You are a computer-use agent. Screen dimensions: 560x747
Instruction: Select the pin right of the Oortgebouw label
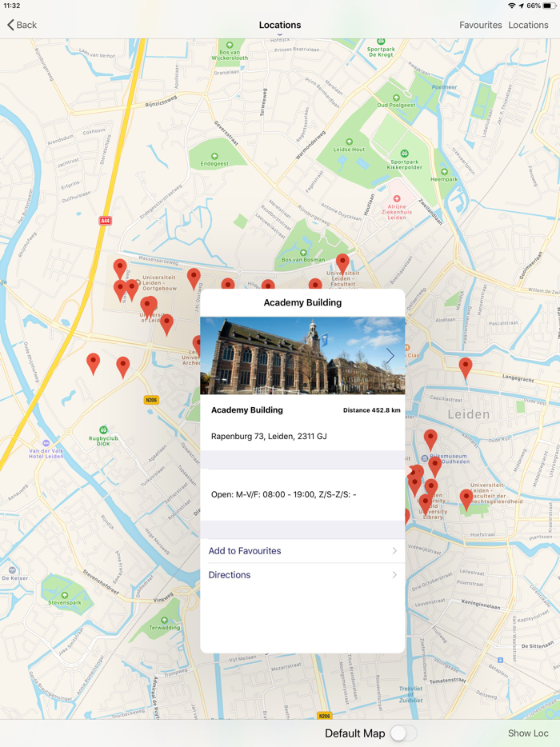(194, 278)
